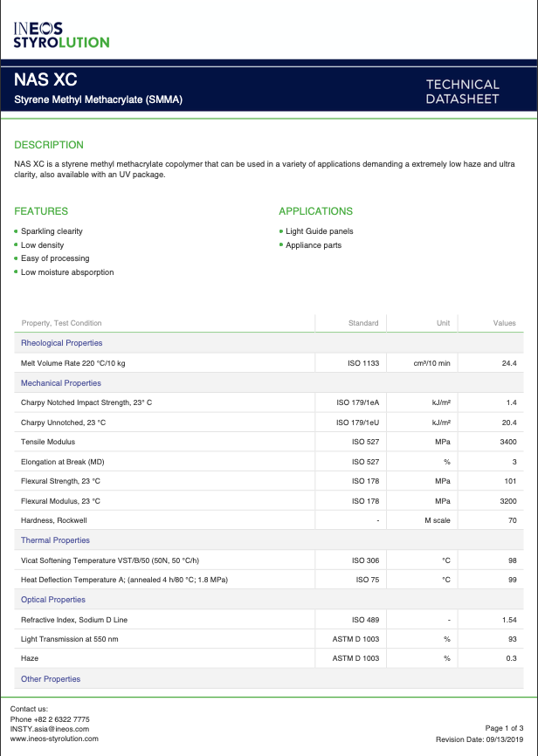Click the Thermal Properties table section
This screenshot has width=538, height=756.
point(55,540)
